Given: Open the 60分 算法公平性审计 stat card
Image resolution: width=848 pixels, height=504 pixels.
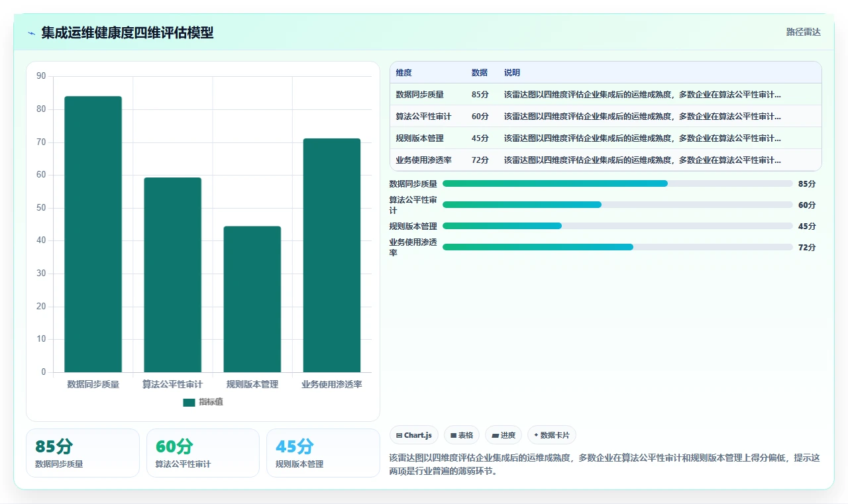Looking at the screenshot, I should coord(203,453).
